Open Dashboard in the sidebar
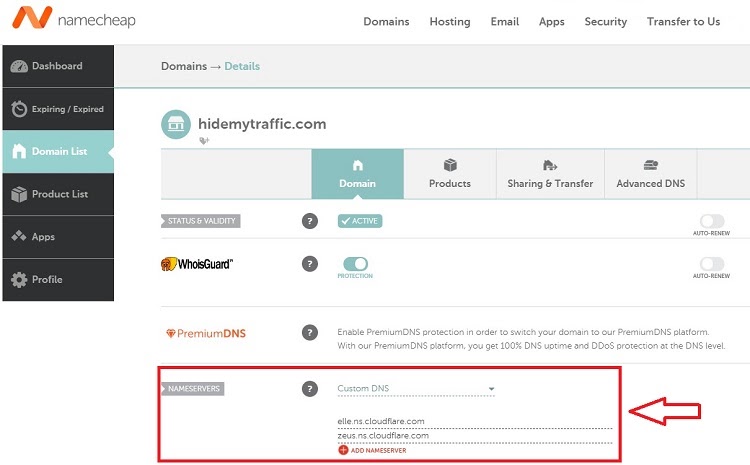The image size is (750, 465). coord(58,66)
